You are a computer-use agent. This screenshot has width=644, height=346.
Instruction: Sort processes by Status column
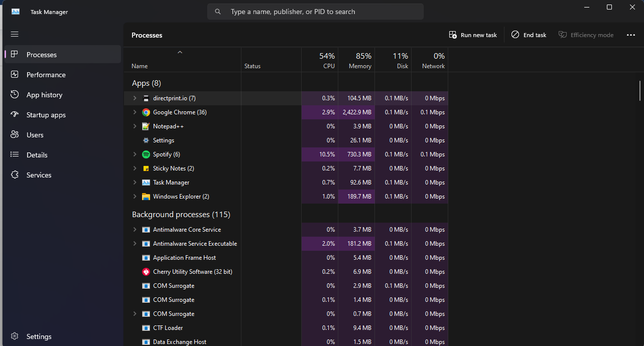pos(272,60)
